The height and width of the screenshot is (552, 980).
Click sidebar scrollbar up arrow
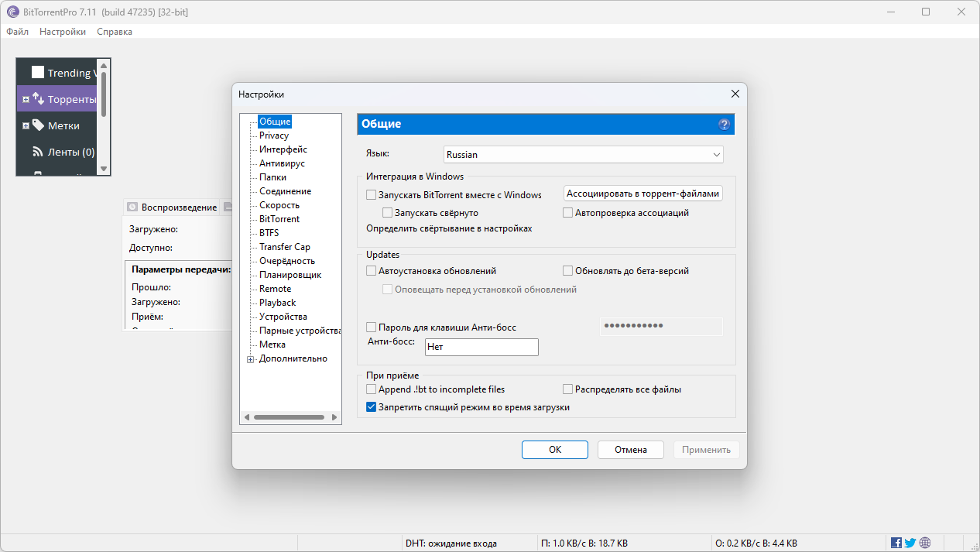(x=104, y=64)
